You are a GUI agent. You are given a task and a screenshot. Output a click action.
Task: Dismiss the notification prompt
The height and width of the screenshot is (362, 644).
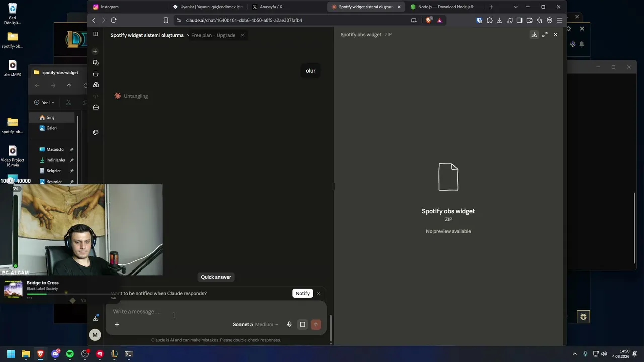click(318, 293)
